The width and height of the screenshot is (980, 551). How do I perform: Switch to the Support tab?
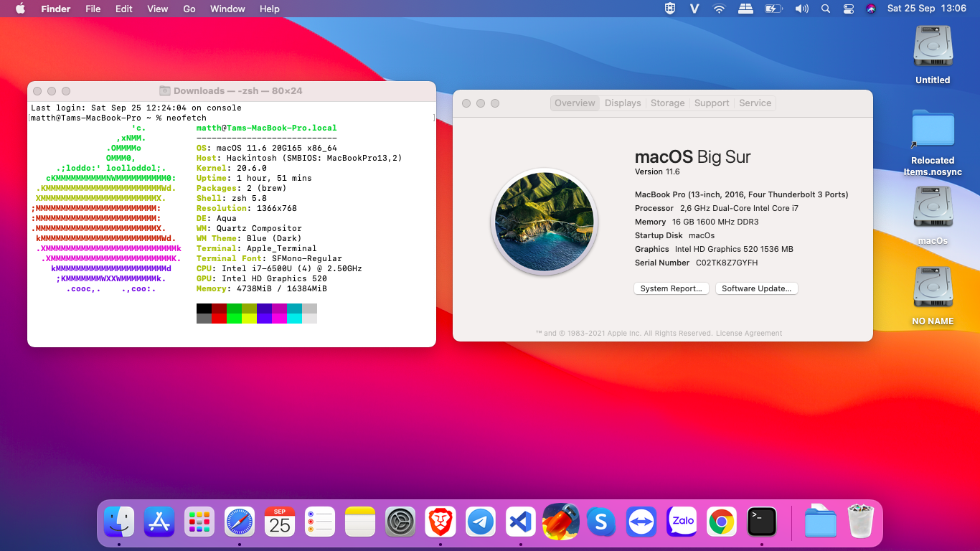(x=712, y=103)
